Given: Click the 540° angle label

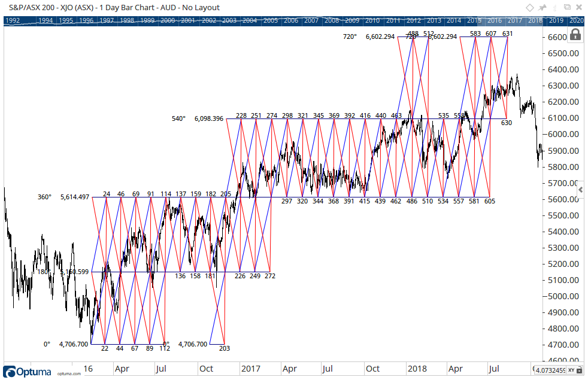Looking at the screenshot, I should [178, 119].
